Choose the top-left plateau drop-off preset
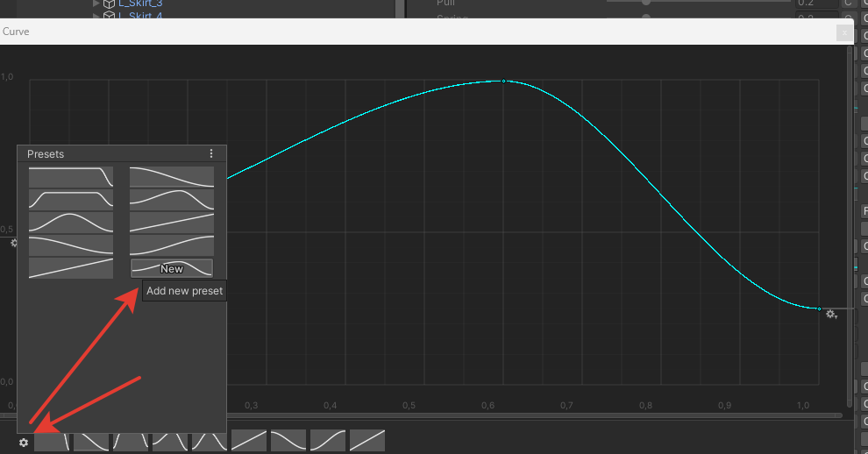This screenshot has width=868, height=454. 71,177
